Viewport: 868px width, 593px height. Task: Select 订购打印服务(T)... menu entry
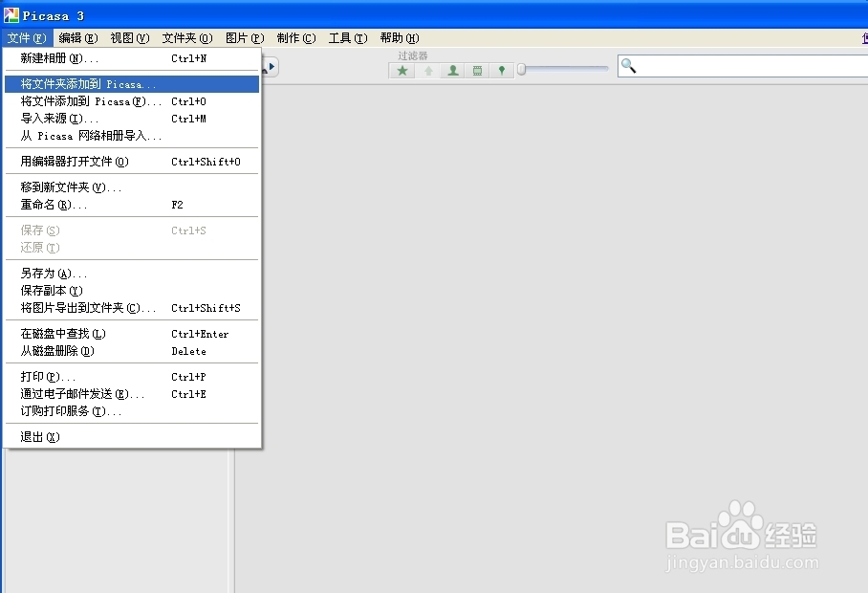[x=132, y=411]
